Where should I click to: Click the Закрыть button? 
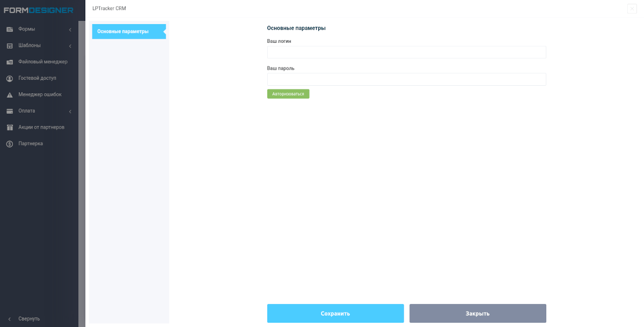pyautogui.click(x=478, y=314)
